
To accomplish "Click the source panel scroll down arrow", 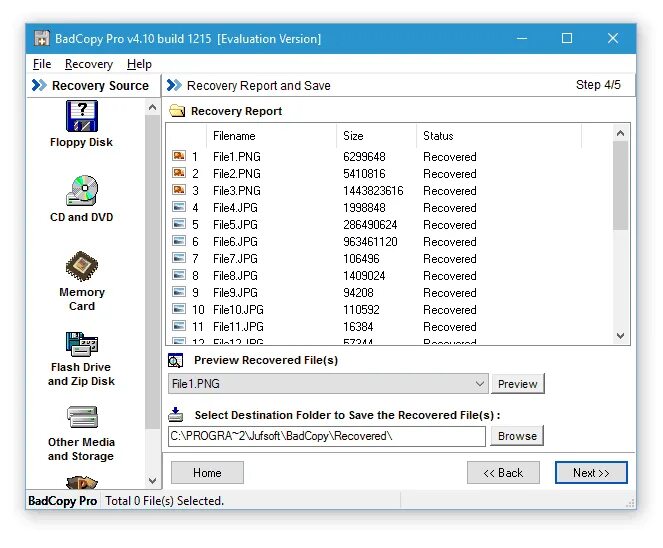I will 152,480.
